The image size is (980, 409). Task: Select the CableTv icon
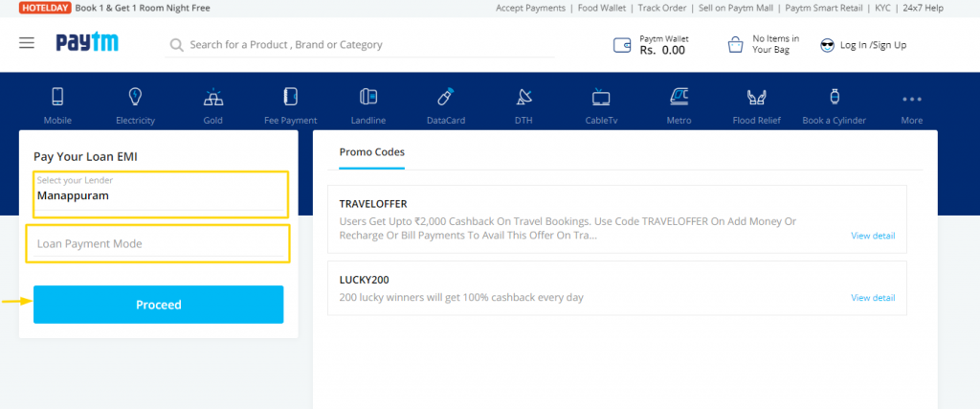[601, 97]
